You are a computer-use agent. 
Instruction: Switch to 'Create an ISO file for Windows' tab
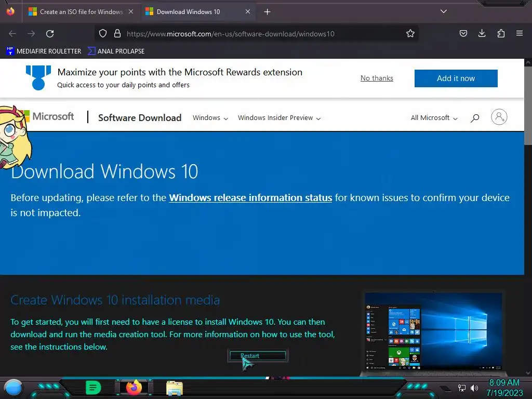[82, 11]
